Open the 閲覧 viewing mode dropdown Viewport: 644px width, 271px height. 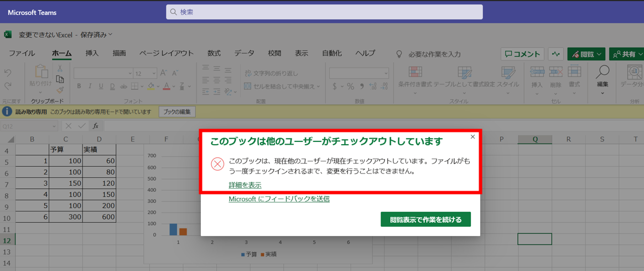click(586, 54)
